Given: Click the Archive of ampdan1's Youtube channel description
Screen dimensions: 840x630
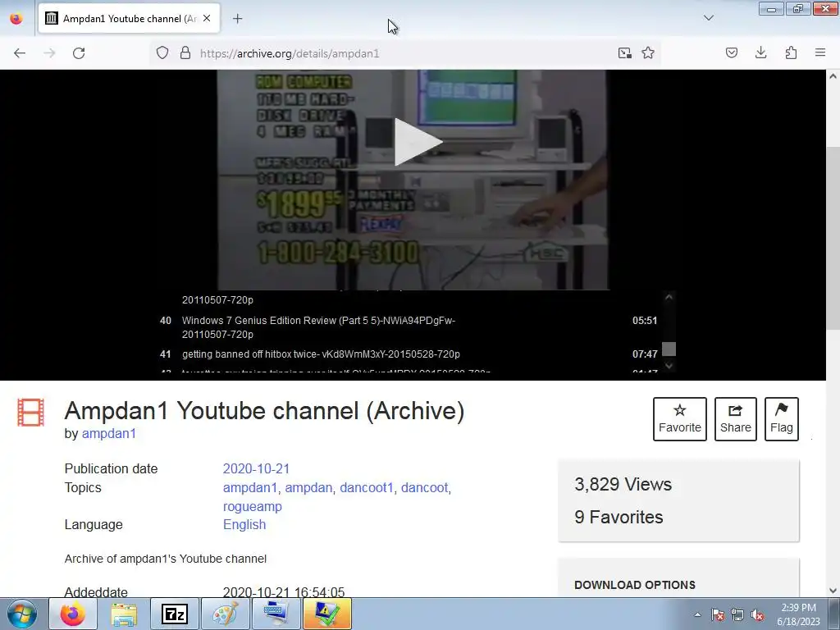Looking at the screenshot, I should [166, 559].
